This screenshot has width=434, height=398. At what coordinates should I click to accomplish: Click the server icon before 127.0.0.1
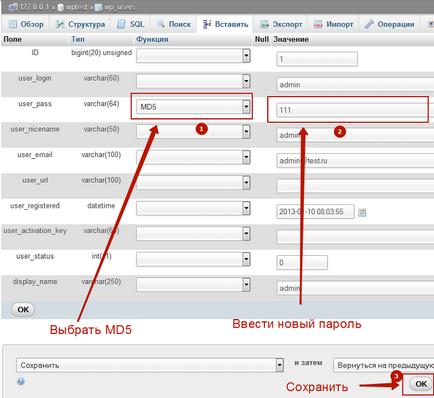[x=13, y=7]
